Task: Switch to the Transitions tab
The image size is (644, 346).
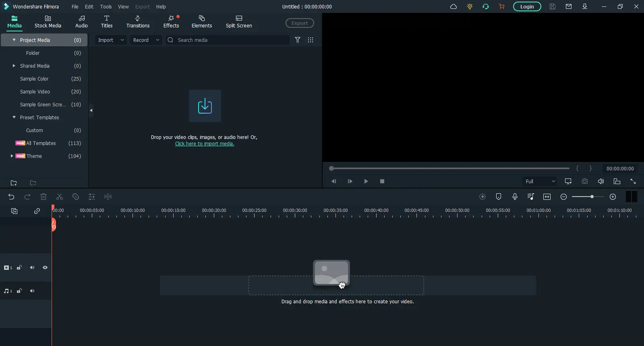Action: (138, 22)
